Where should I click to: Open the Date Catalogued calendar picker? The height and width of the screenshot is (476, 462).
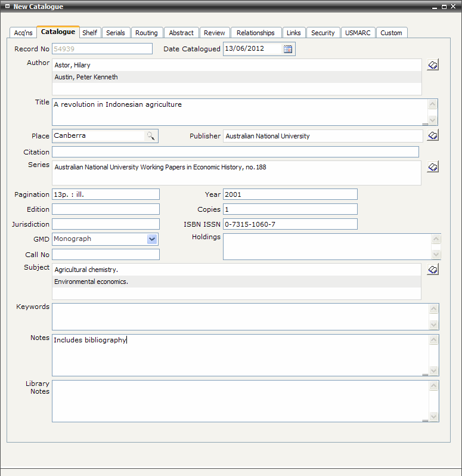click(288, 50)
